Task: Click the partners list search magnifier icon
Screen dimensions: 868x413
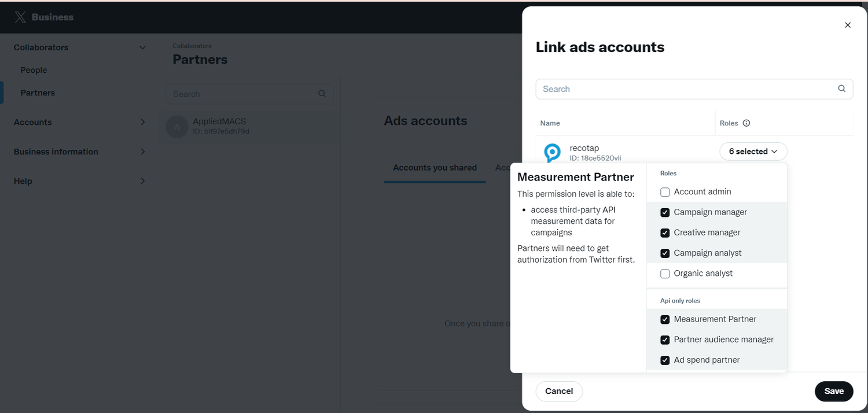Action: [322, 93]
